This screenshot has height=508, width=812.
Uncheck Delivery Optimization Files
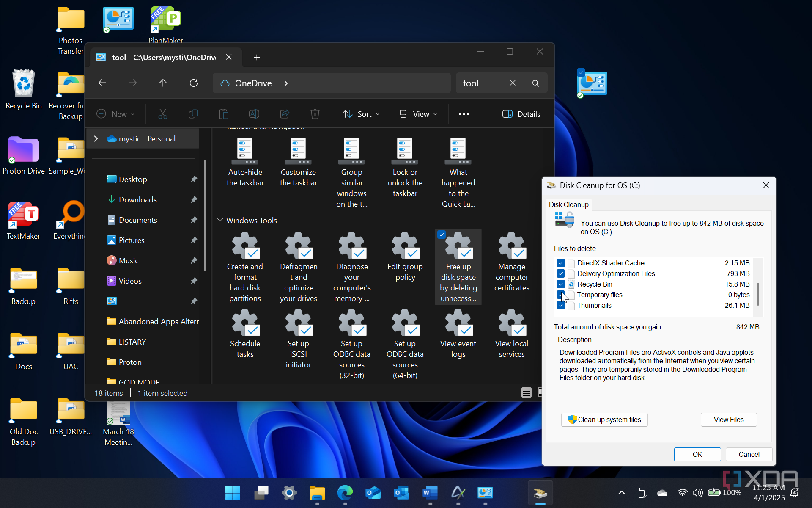tap(561, 273)
